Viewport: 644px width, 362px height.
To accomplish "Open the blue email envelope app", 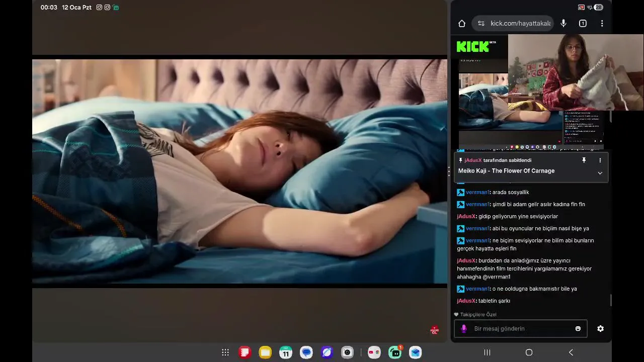I will click(x=415, y=352).
